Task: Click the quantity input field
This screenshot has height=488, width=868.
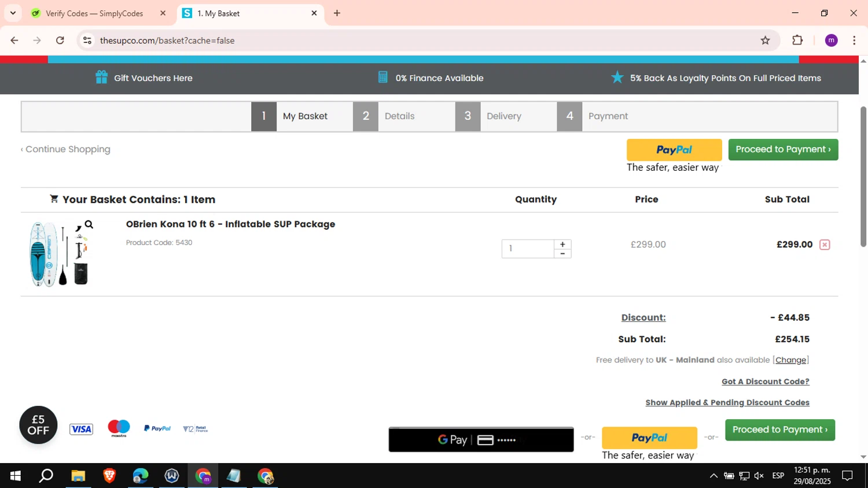Action: click(x=528, y=248)
